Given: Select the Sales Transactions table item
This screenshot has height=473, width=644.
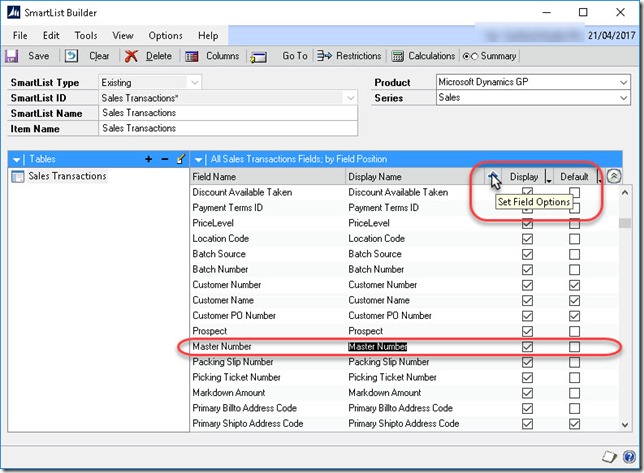Looking at the screenshot, I should tap(67, 176).
